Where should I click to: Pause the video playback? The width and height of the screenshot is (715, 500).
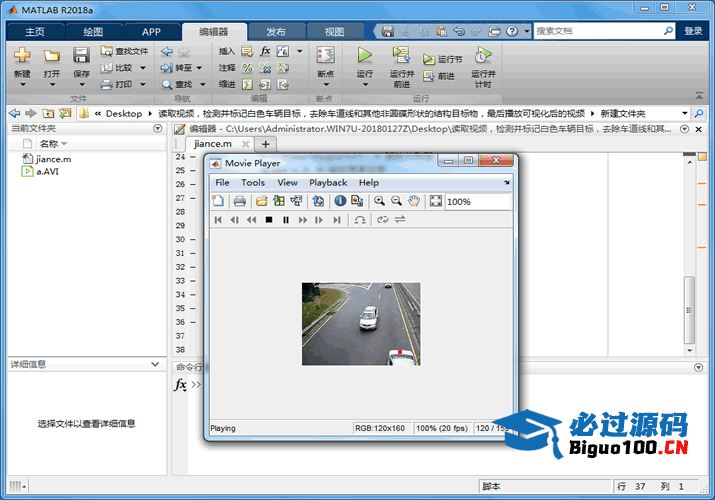coord(286,220)
